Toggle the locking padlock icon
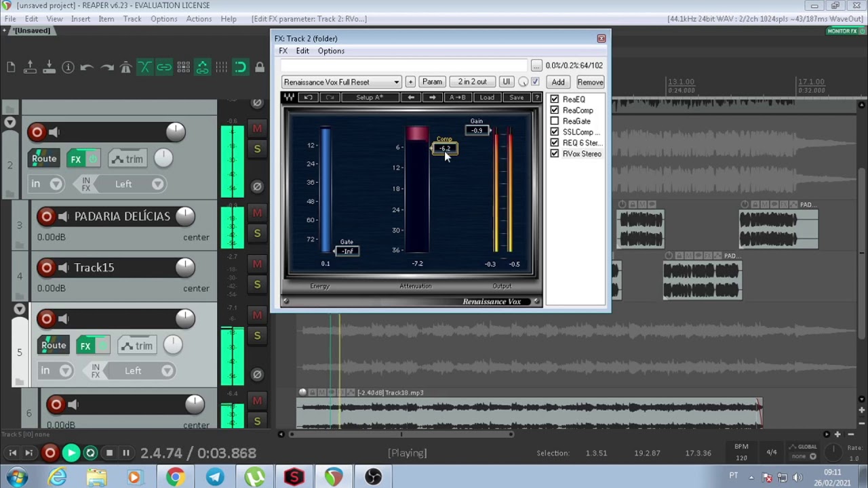The width and height of the screenshot is (868, 488). (x=260, y=67)
